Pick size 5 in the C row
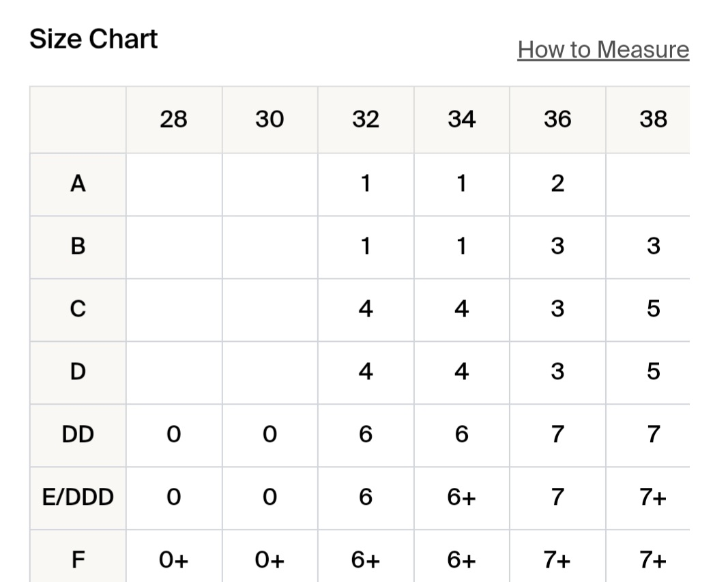 (653, 309)
